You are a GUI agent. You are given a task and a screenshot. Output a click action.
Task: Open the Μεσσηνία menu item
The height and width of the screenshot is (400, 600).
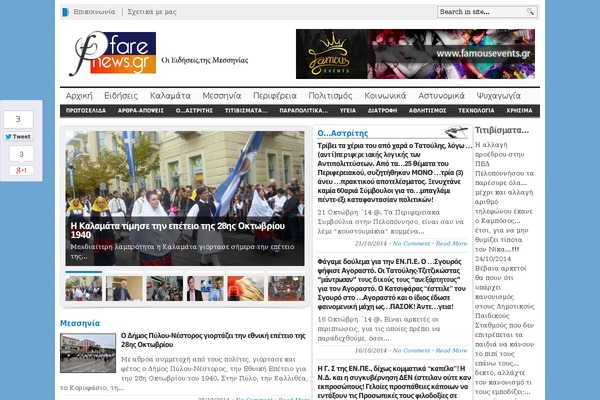(x=222, y=96)
